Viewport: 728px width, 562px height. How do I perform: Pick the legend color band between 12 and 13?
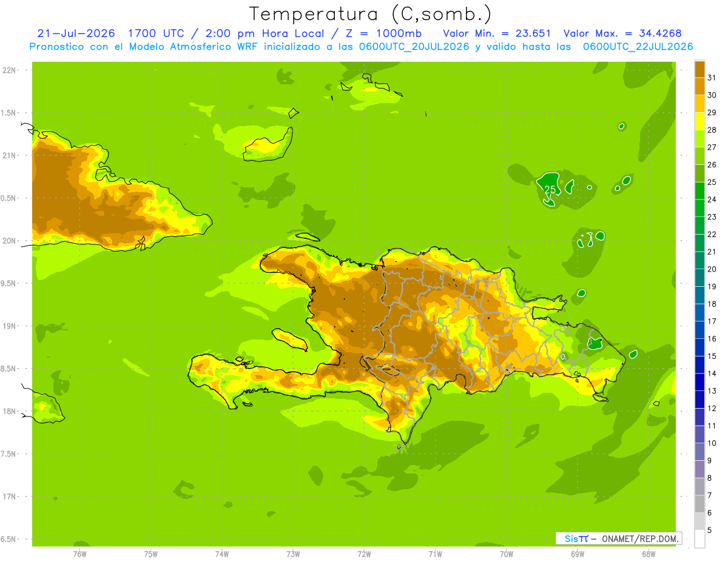point(699,400)
